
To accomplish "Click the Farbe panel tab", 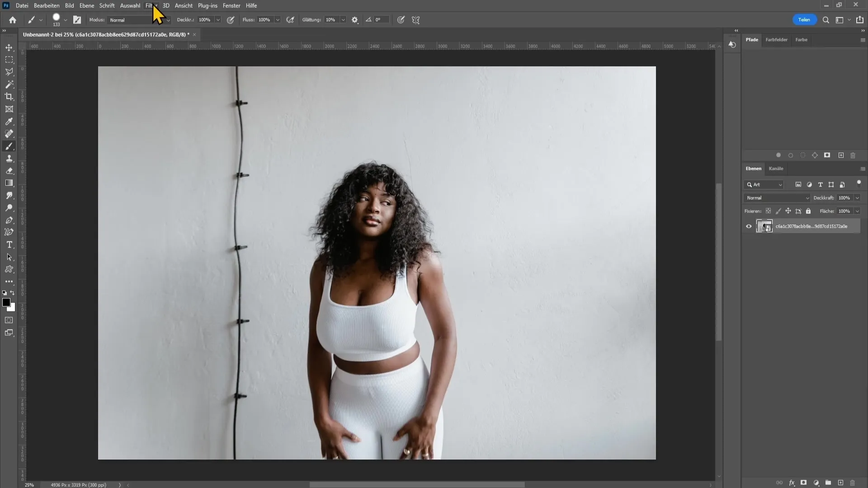I will click(801, 39).
